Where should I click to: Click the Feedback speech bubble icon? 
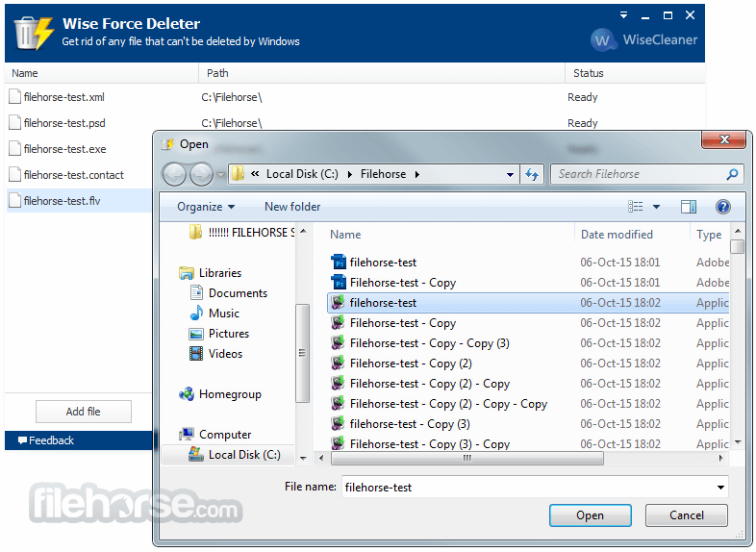22,440
